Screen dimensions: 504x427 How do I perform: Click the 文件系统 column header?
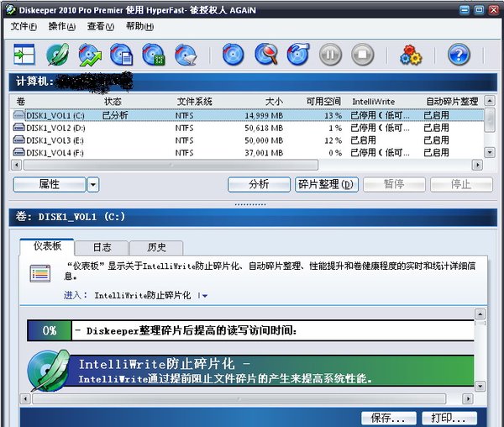click(x=195, y=102)
